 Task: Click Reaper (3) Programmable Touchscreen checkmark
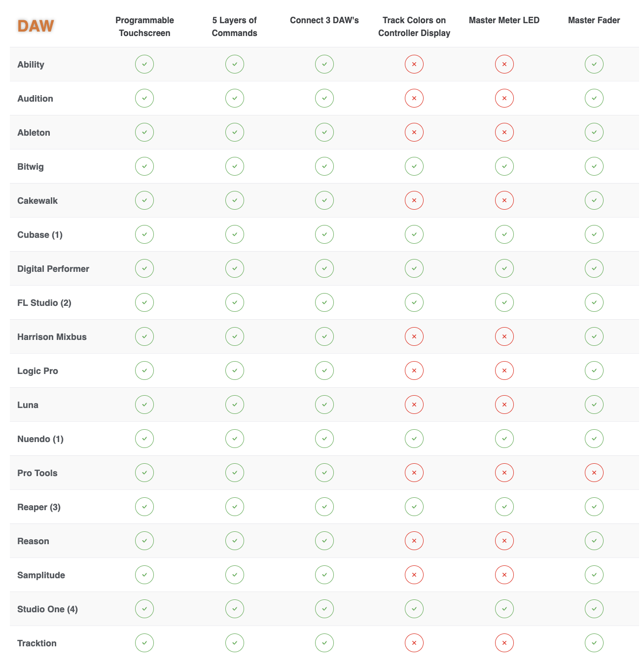tap(144, 507)
